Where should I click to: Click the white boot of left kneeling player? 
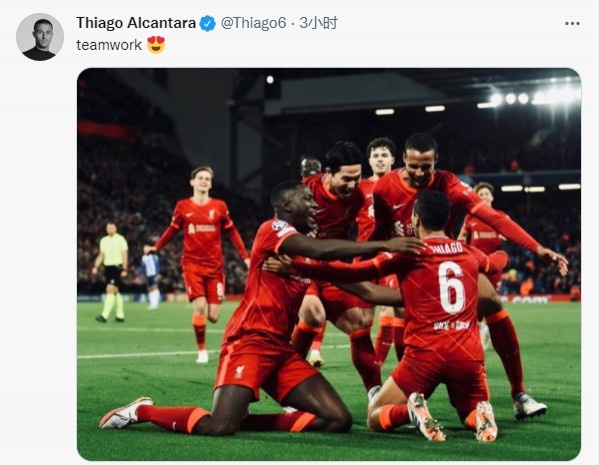click(x=126, y=413)
